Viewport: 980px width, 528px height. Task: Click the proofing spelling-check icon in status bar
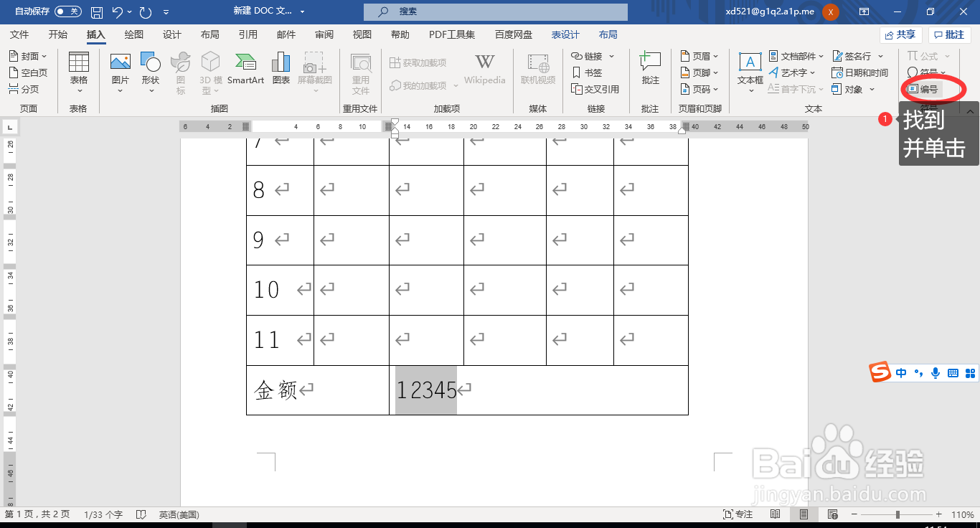(x=141, y=514)
